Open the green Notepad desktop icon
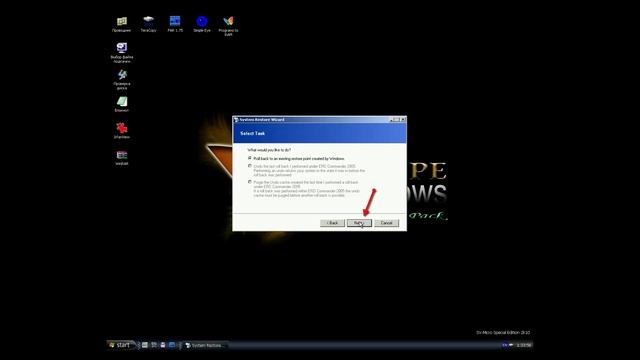This screenshot has height=360, width=640. [122, 104]
